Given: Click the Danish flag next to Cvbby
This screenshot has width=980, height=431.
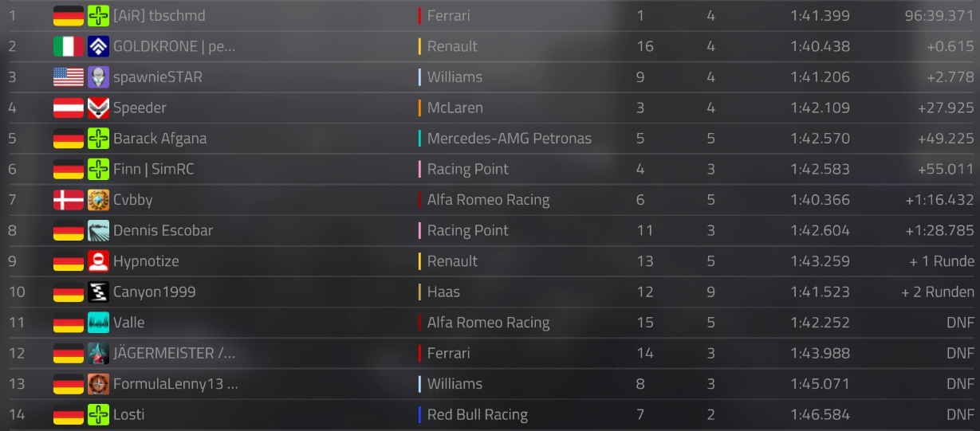Looking at the screenshot, I should tap(69, 200).
